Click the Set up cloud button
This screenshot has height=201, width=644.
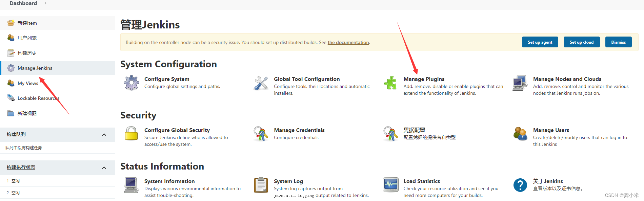coord(582,42)
